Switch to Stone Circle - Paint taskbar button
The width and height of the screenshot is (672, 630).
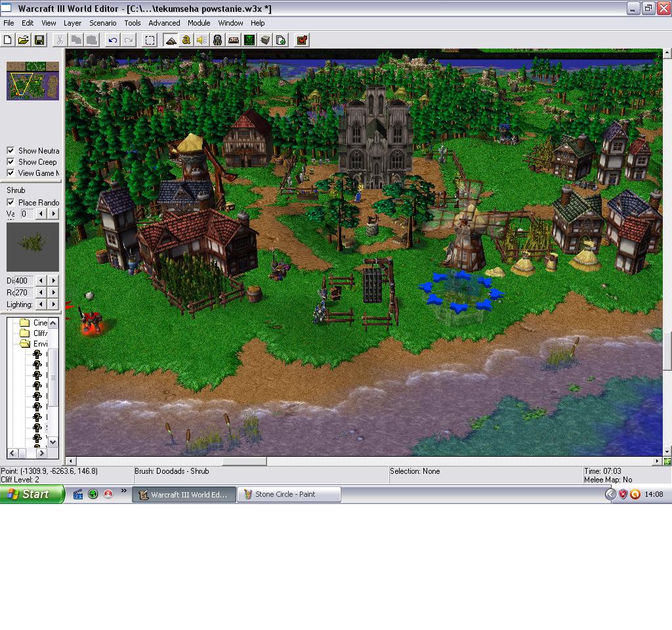289,494
